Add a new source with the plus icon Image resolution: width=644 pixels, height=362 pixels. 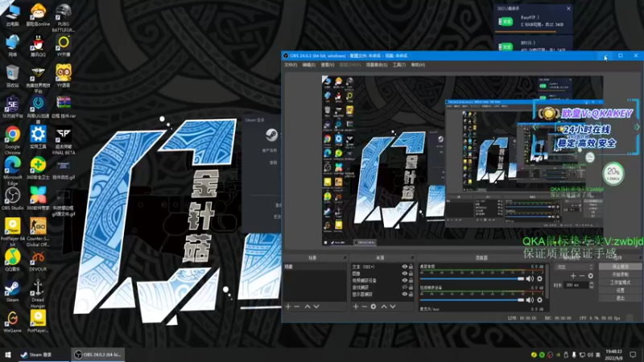(x=356, y=306)
